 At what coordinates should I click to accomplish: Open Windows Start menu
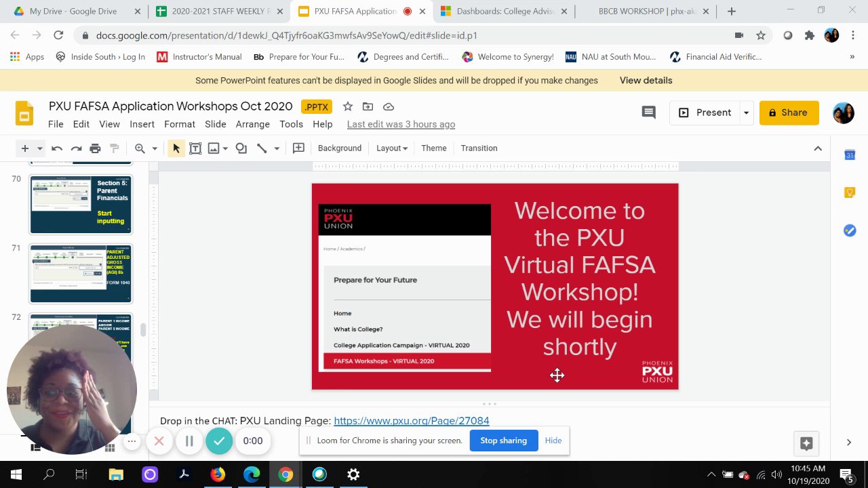click(16, 474)
